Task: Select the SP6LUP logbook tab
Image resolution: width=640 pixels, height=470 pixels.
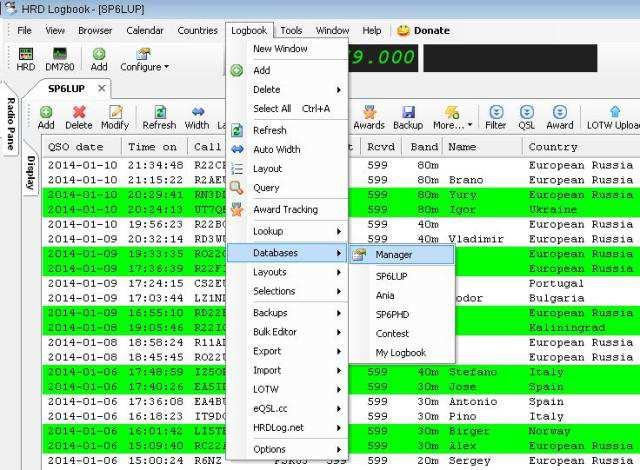Action: tap(66, 89)
